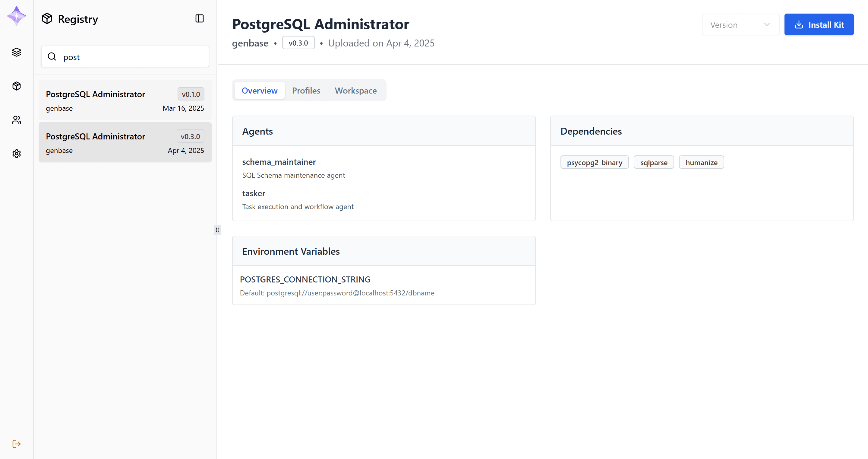This screenshot has height=459, width=868.
Task: Click the panel resize grip handle
Action: tap(217, 230)
